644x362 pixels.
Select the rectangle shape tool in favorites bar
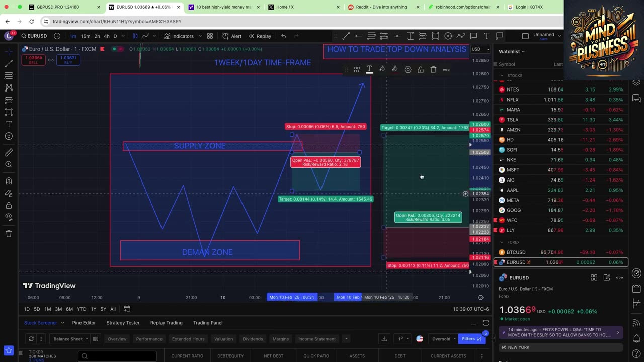tap(435, 36)
